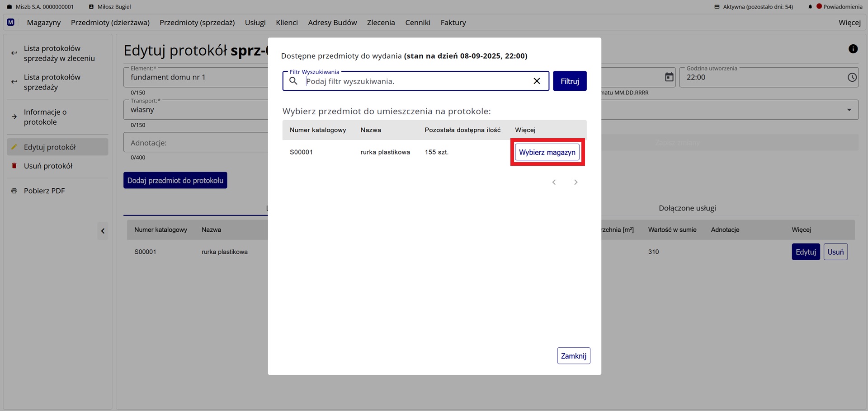Click the search filter input field
Screen dimensions: 868x411
pyautogui.click(x=416, y=81)
